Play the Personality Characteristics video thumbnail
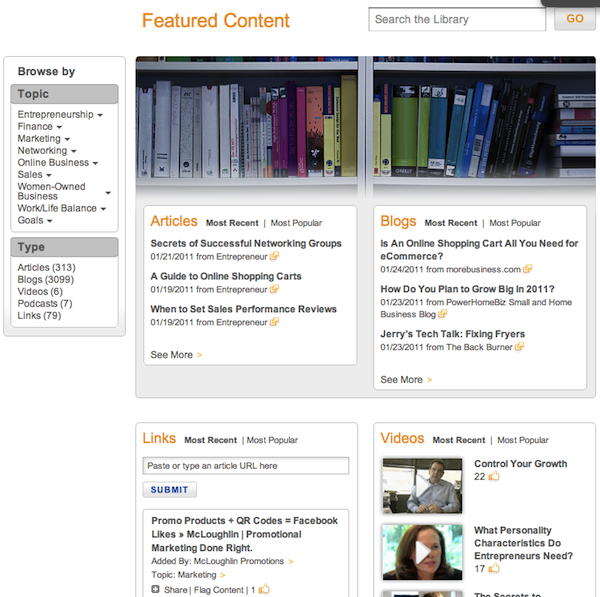600x597 pixels. tap(422, 552)
